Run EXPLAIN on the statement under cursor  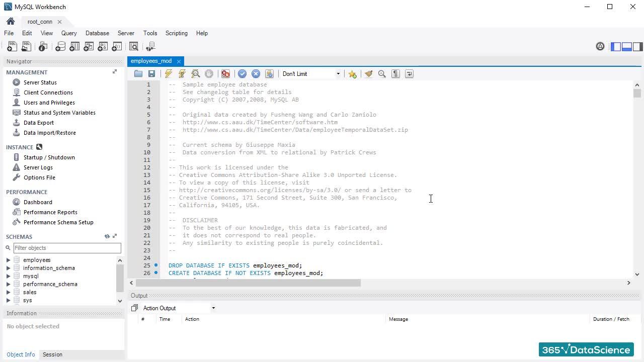tap(196, 74)
